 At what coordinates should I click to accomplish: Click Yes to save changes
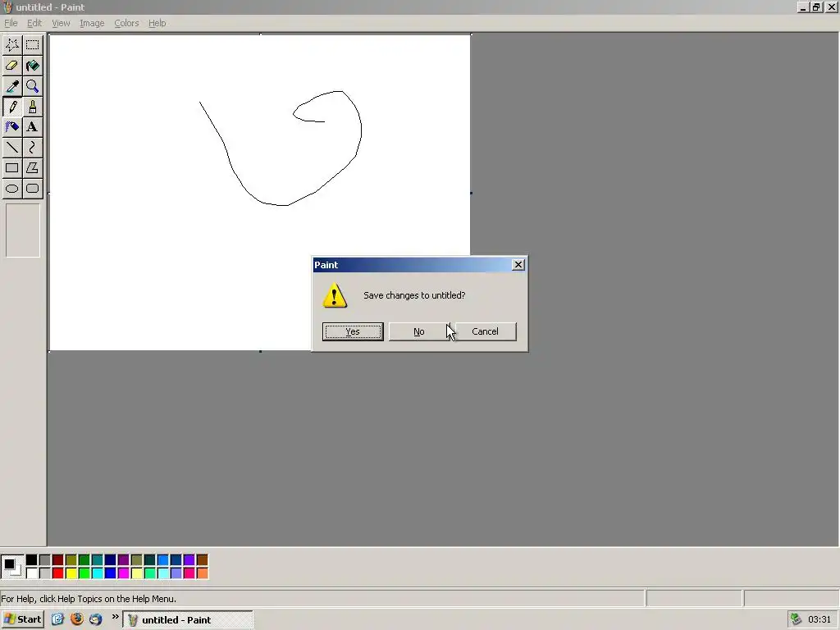tap(353, 331)
